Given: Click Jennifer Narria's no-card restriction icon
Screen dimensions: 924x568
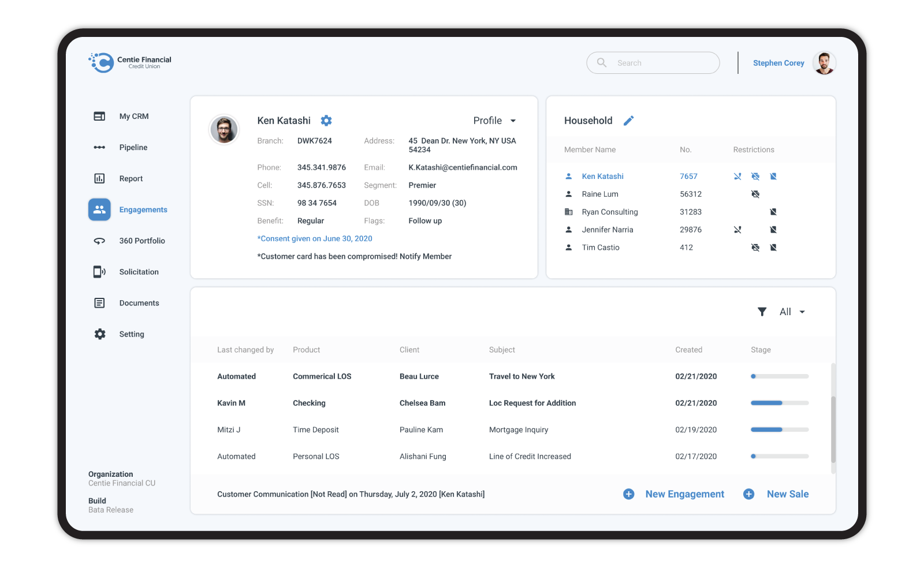Looking at the screenshot, I should click(773, 230).
